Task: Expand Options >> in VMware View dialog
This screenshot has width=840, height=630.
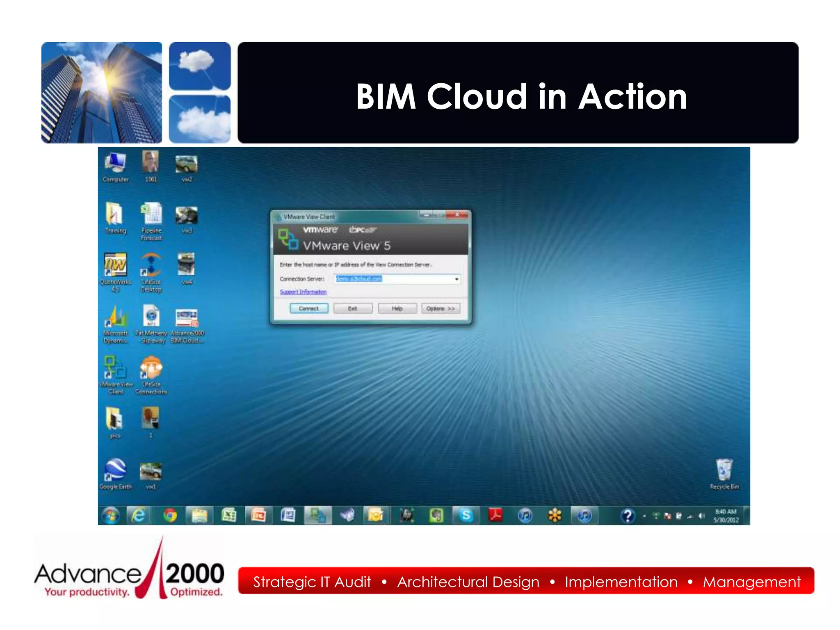Action: coord(441,308)
